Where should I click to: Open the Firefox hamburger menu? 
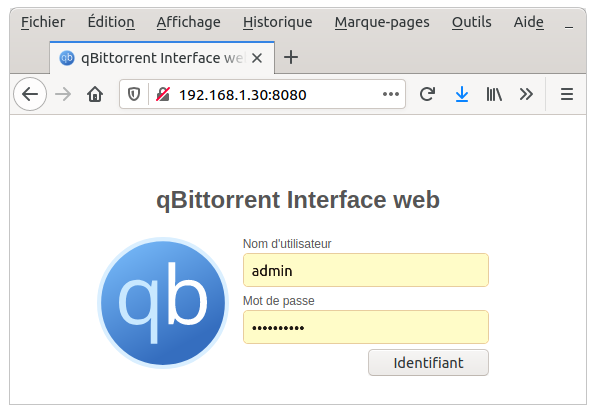(x=567, y=94)
